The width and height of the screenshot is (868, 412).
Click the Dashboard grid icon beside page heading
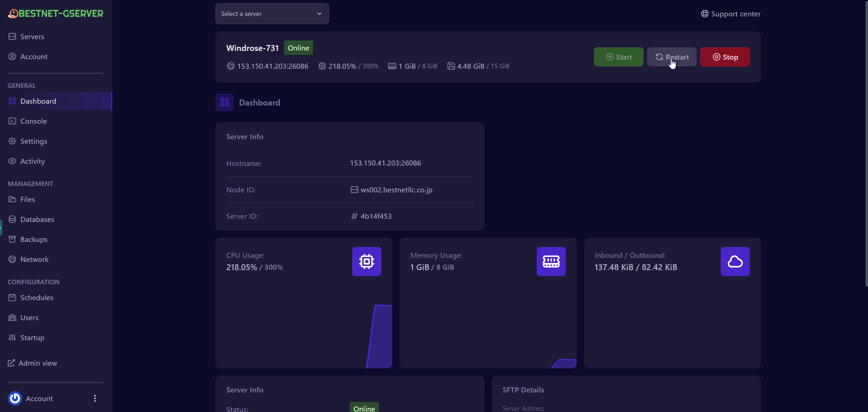click(224, 103)
